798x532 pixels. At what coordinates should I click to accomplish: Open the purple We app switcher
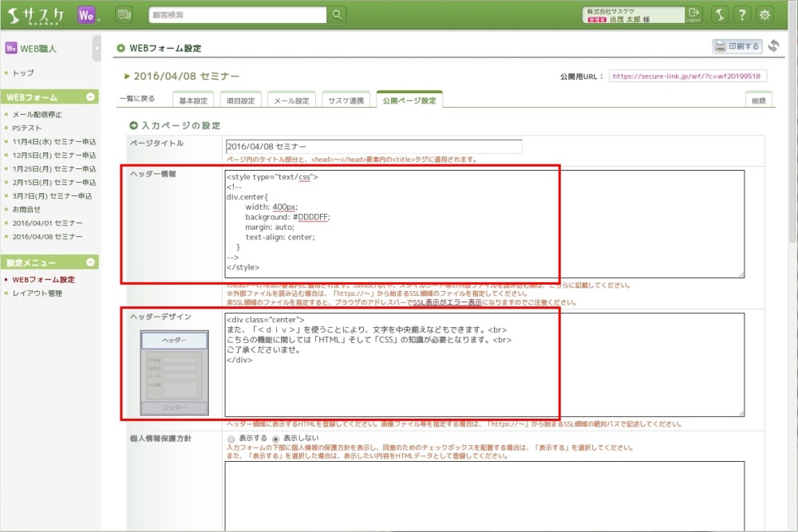[89, 15]
